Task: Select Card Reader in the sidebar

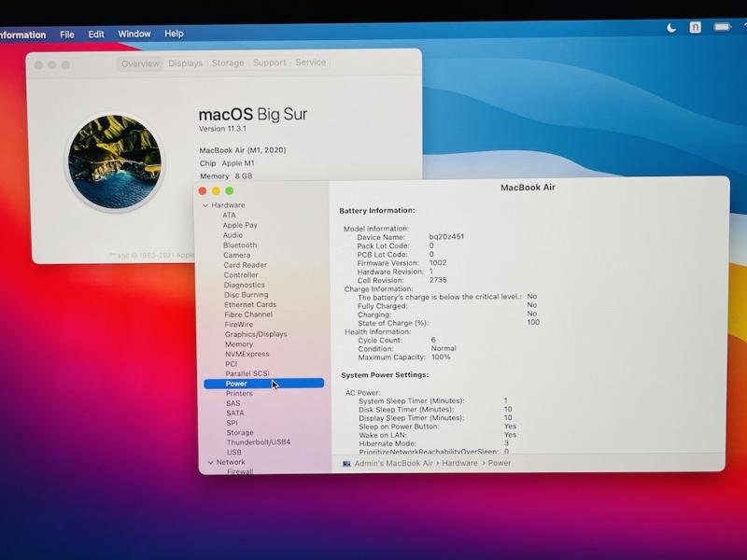Action: click(246, 265)
